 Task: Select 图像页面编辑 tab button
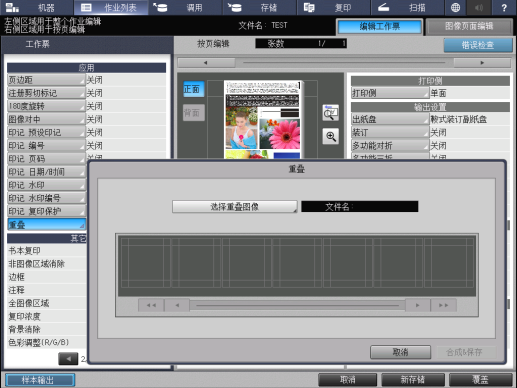click(x=469, y=27)
